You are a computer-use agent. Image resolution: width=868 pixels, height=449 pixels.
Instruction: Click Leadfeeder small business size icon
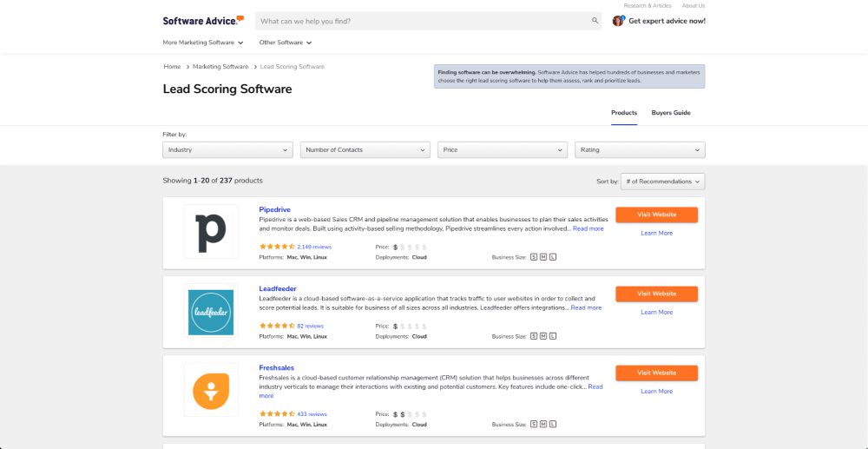click(x=534, y=336)
